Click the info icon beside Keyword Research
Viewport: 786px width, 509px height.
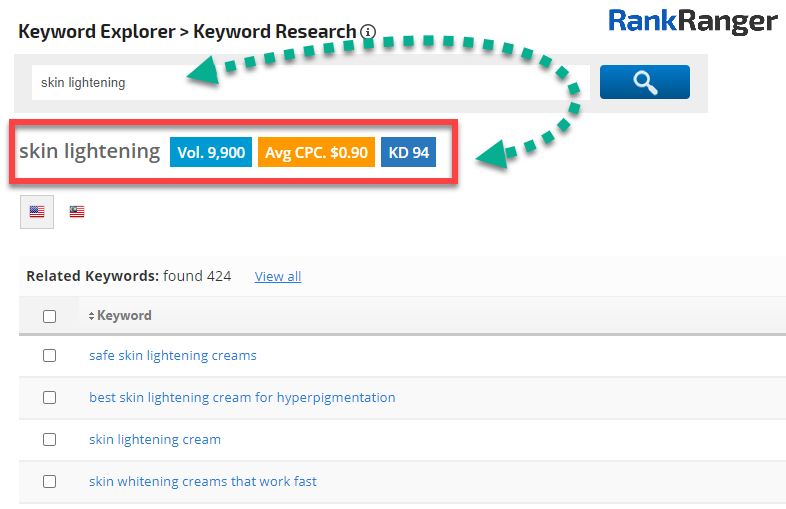click(368, 32)
